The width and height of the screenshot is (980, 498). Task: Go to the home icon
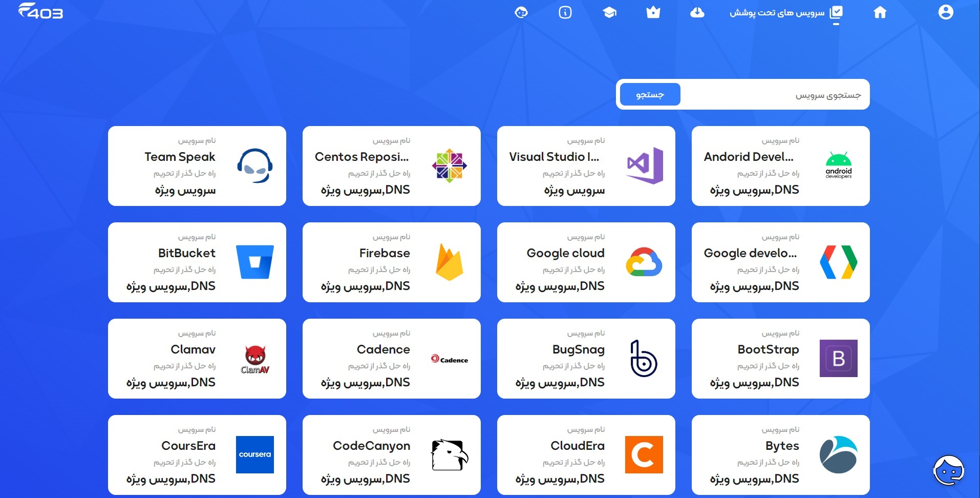pos(880,12)
